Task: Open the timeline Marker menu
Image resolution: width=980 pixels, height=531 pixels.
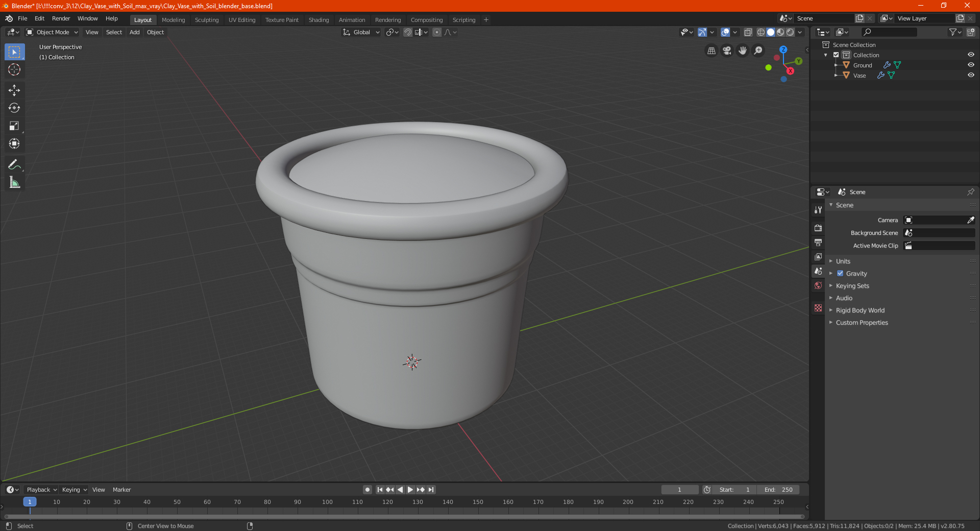Action: tap(121, 490)
